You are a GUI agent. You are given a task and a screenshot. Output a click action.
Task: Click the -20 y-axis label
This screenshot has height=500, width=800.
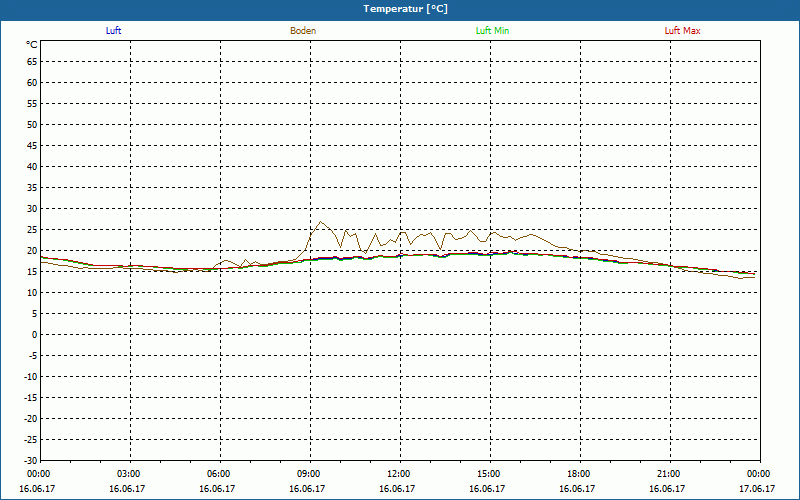pos(30,418)
